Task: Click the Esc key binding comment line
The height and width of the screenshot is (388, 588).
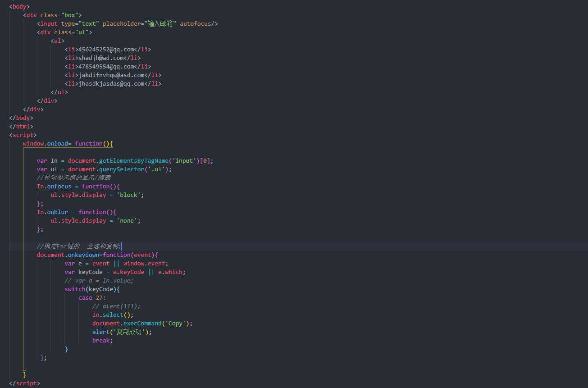Action: pos(79,246)
